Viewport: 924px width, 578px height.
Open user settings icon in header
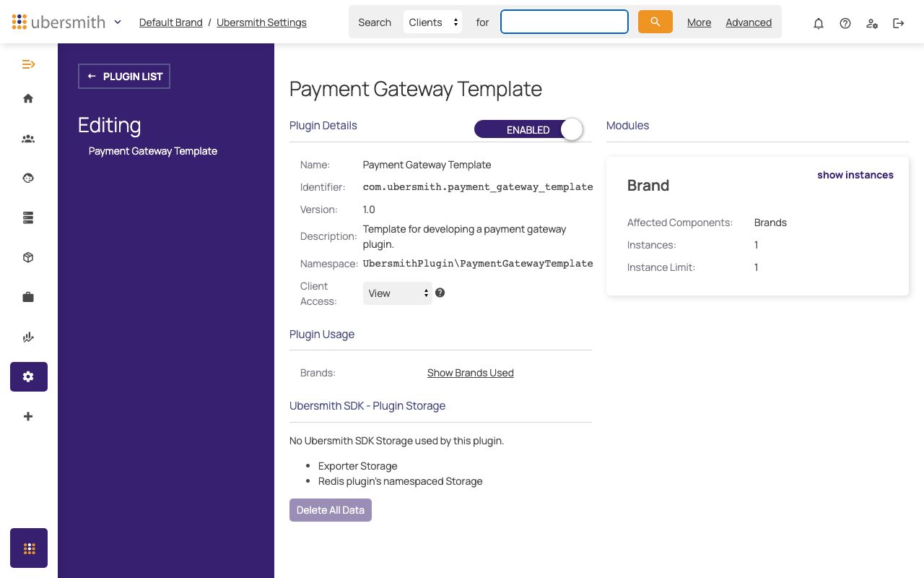(872, 23)
